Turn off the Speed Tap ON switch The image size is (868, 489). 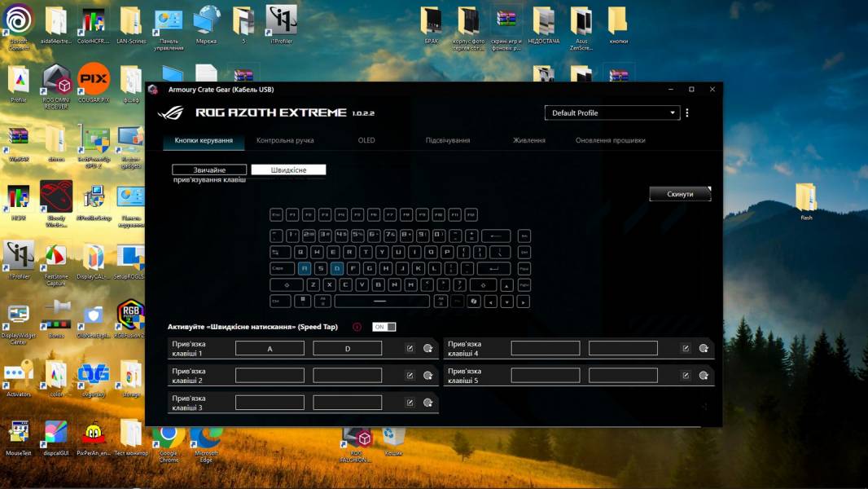pyautogui.click(x=383, y=325)
